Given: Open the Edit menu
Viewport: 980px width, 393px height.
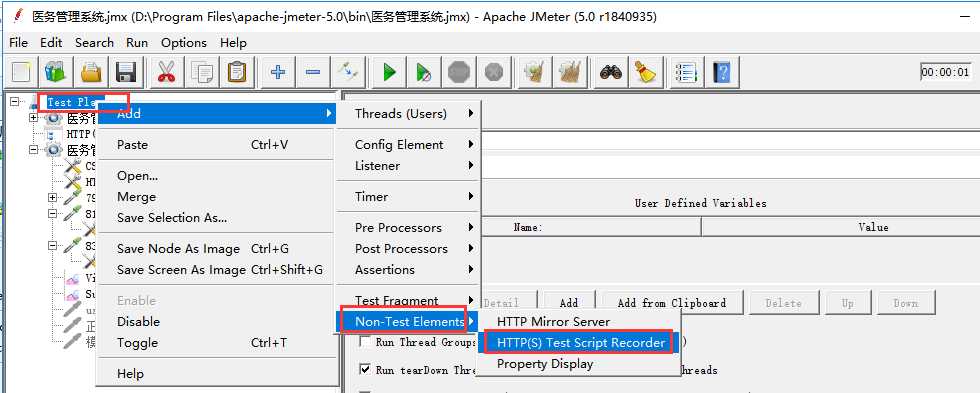Looking at the screenshot, I should [x=51, y=42].
